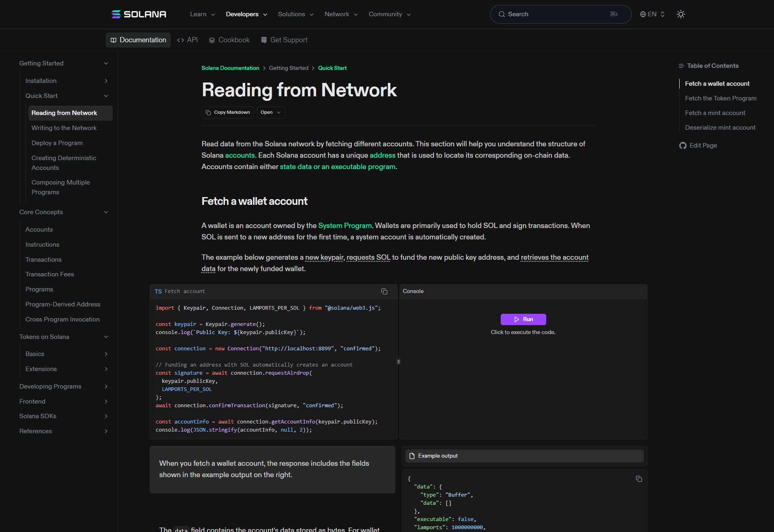This screenshot has width=774, height=532.
Task: Open the EN language selector
Action: [x=652, y=14]
